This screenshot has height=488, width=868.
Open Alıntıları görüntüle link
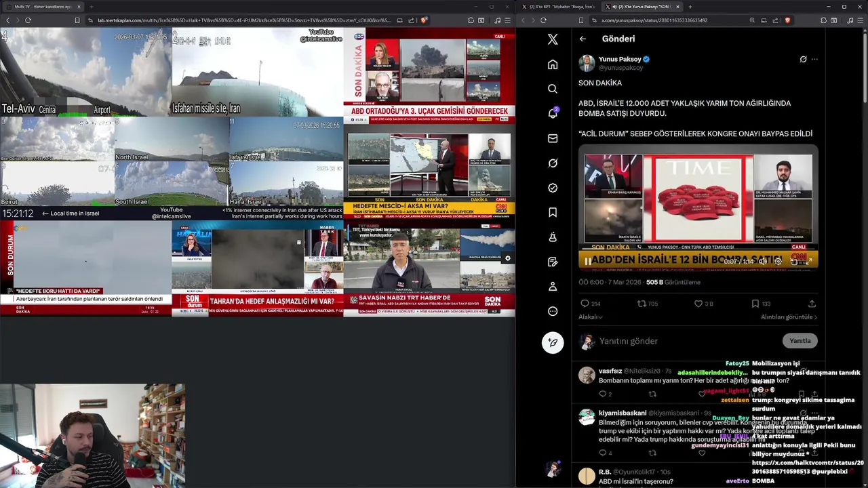(789, 317)
